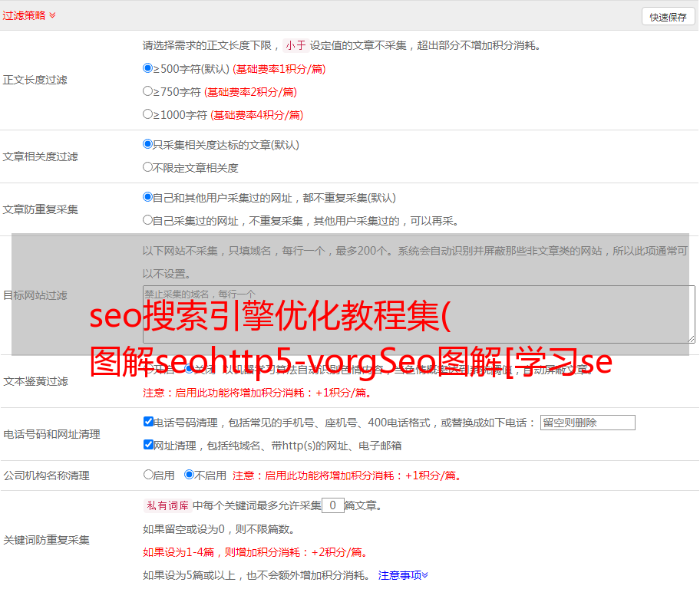Image resolution: width=700 pixels, height=589 pixels.
Task: Click the resize grip of the domain textarea
Action: click(691, 339)
